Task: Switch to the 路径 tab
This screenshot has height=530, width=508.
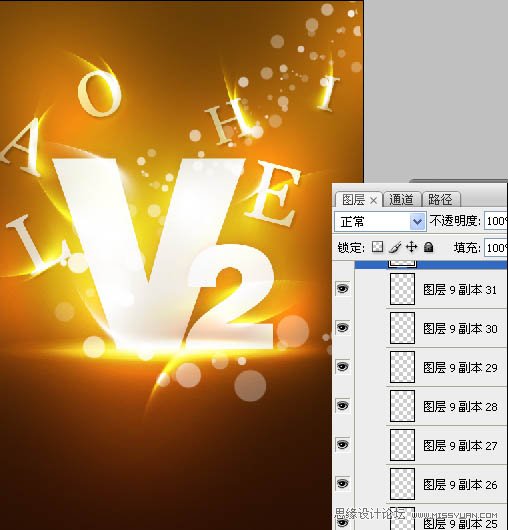Action: (441, 199)
